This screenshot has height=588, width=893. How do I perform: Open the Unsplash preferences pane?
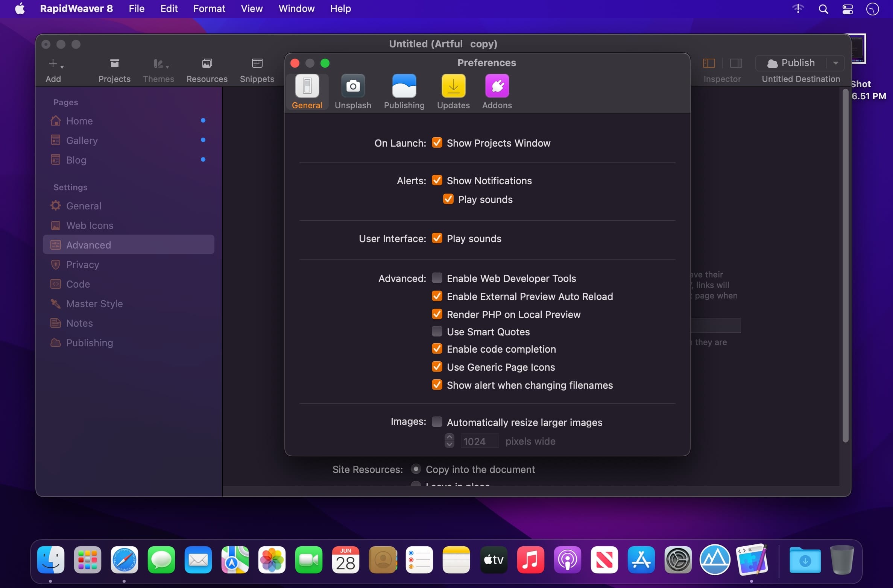(352, 92)
